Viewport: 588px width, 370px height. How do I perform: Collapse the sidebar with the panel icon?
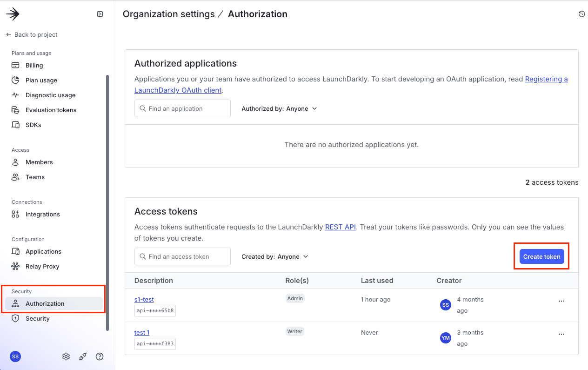point(100,14)
